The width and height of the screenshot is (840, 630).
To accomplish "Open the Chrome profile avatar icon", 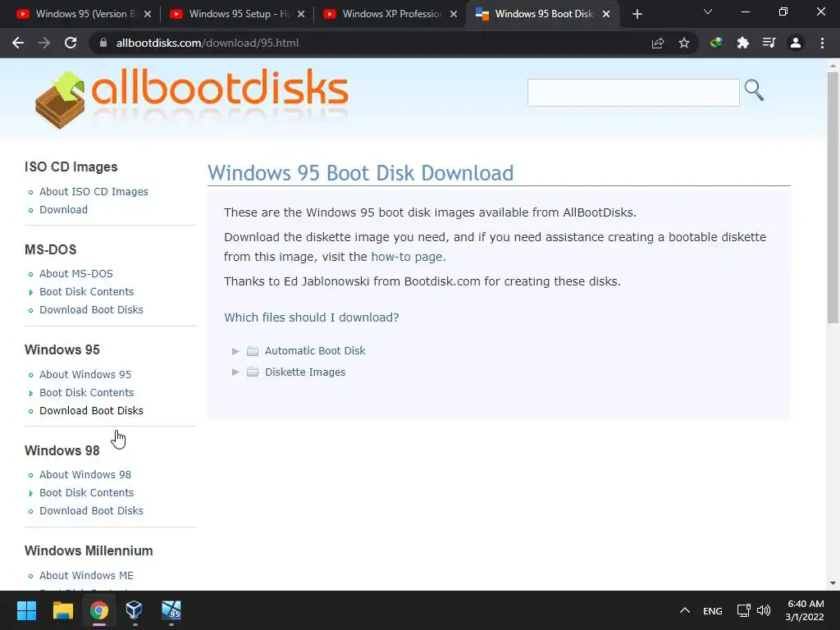I will (796, 43).
